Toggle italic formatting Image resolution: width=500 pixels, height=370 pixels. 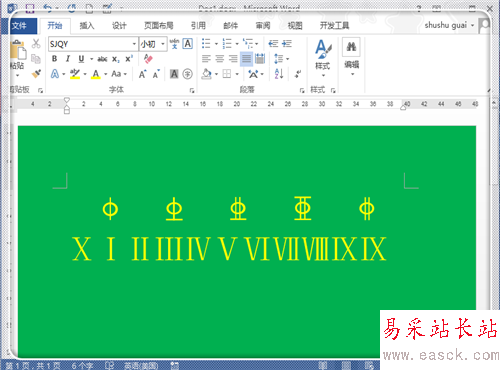68,59
